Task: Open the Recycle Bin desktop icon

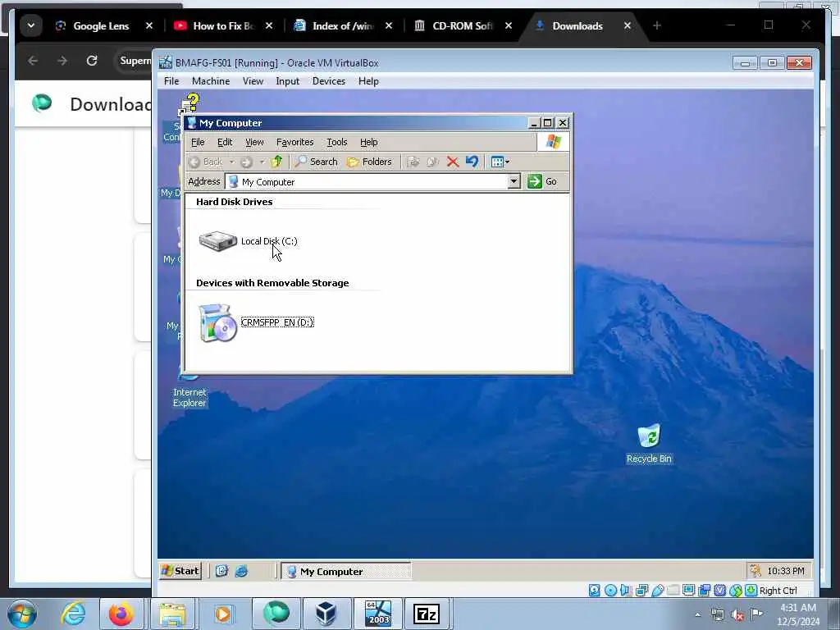Action: point(649,444)
